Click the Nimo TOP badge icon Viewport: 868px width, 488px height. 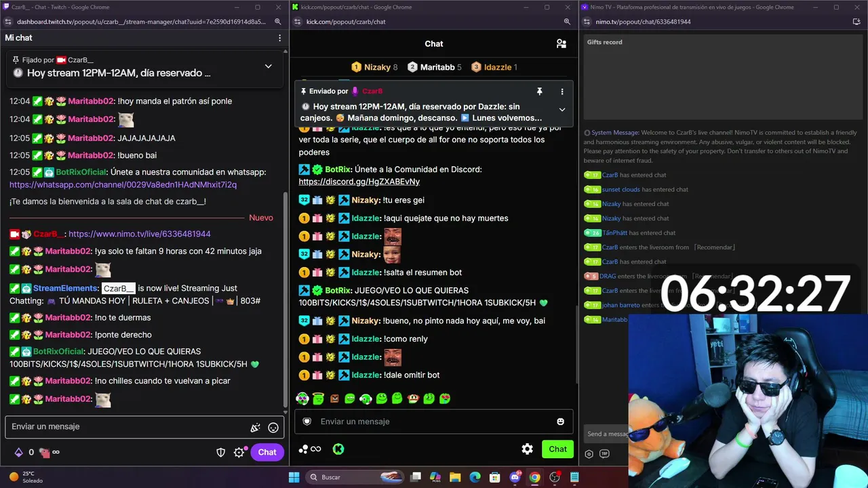pos(604,454)
